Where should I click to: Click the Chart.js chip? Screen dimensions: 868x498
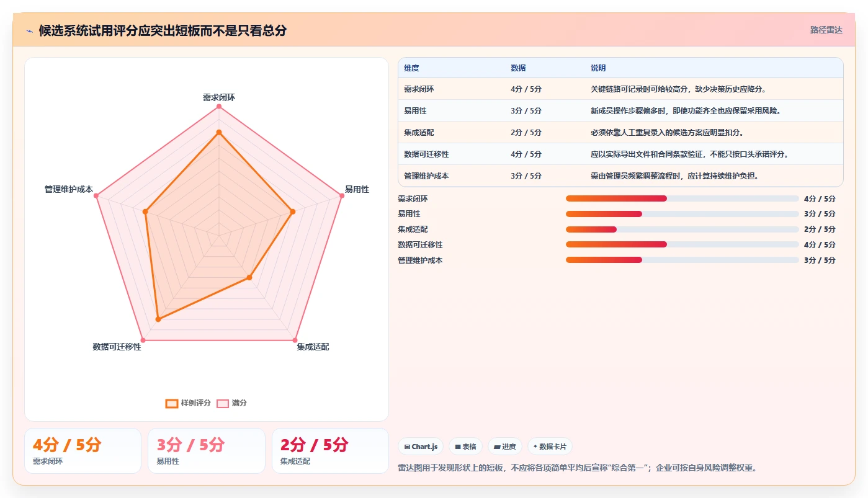click(x=421, y=447)
